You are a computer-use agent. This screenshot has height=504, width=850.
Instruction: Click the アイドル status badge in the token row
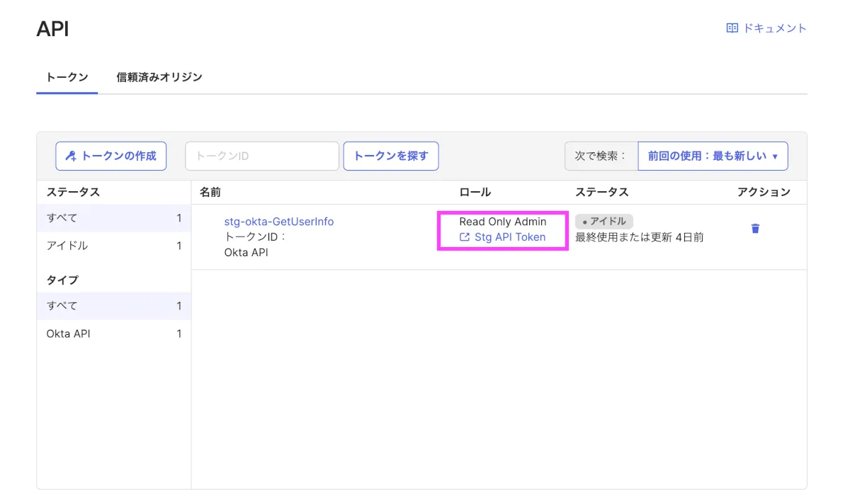coord(603,222)
